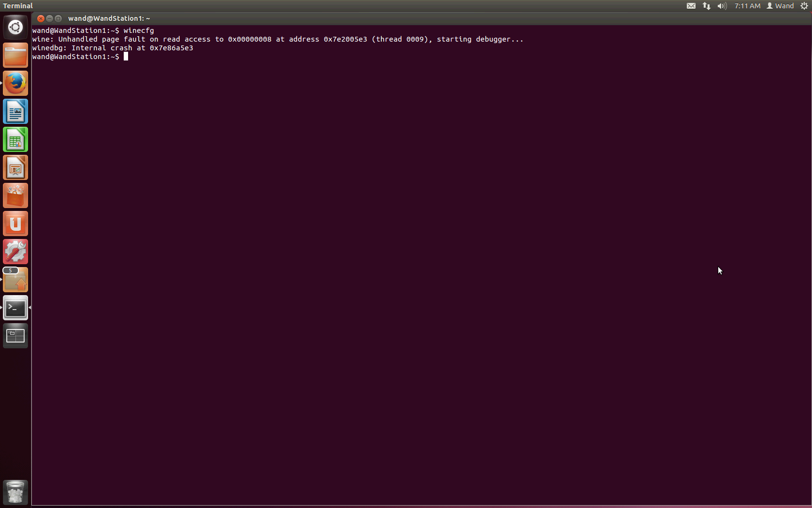Viewport: 812px width, 508px height.
Task: Open Wand user account menu
Action: [780, 6]
